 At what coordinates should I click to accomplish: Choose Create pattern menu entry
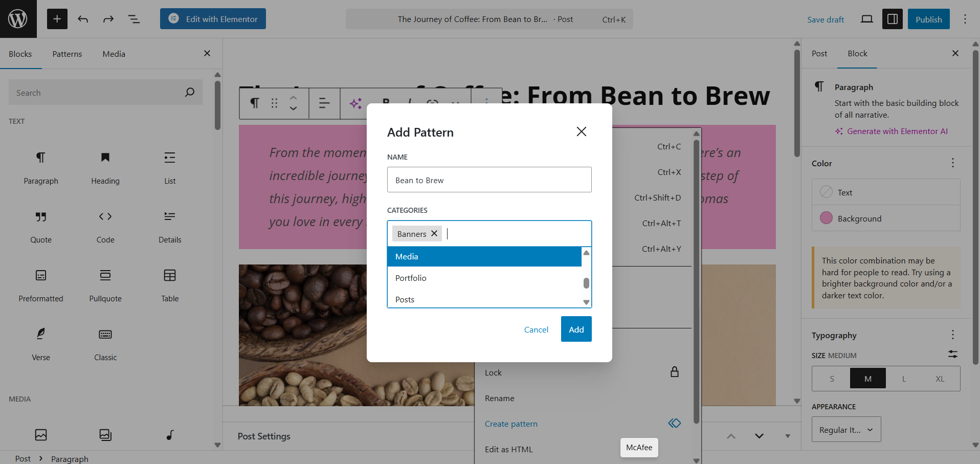pyautogui.click(x=583, y=424)
